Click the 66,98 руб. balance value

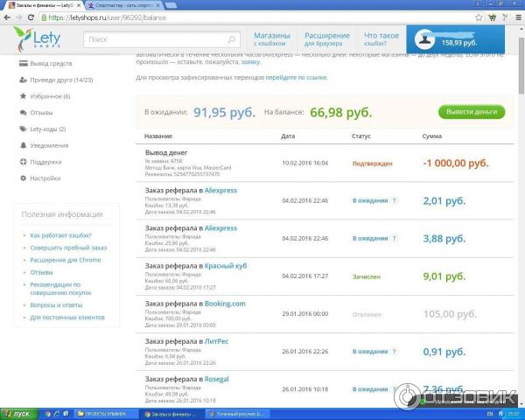341,113
